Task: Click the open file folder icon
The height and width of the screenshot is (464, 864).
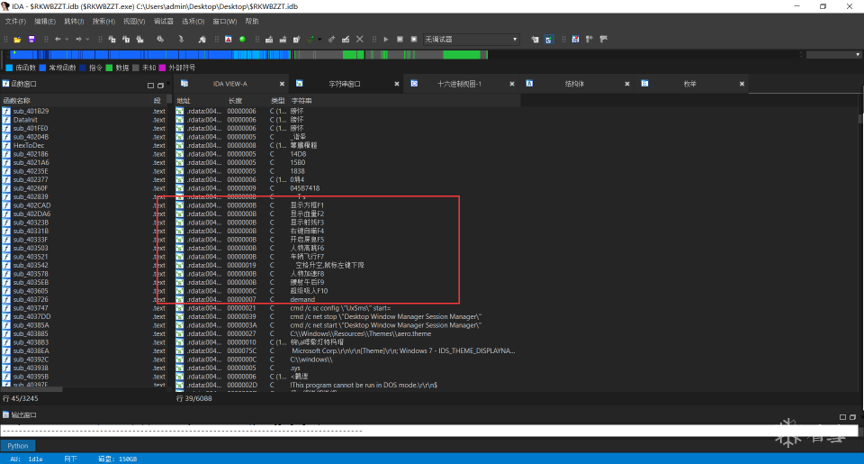Action: coord(18,39)
